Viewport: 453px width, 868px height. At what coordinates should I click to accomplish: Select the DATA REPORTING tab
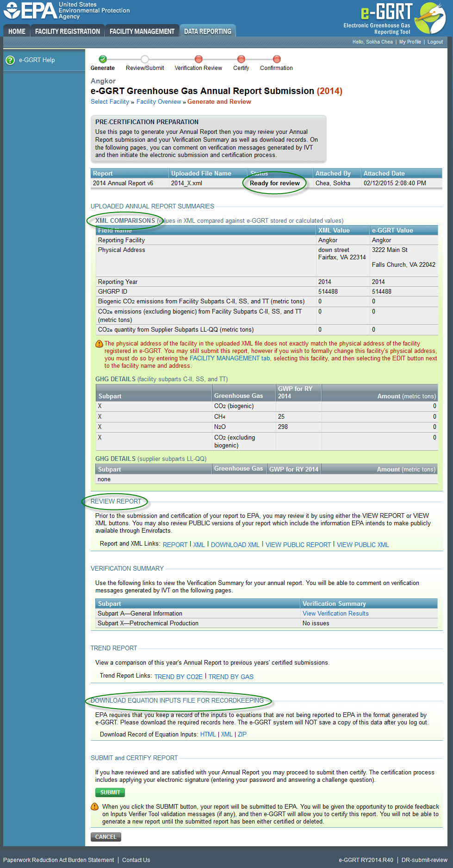pyautogui.click(x=208, y=31)
